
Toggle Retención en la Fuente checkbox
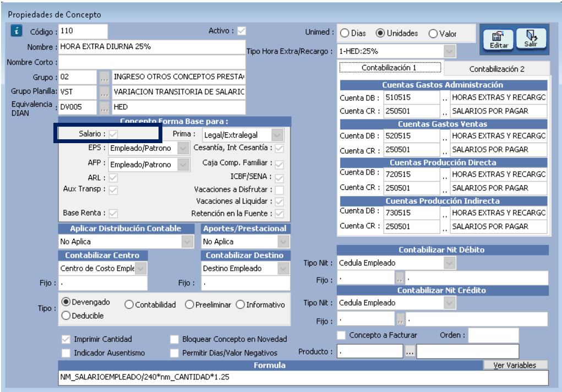pyautogui.click(x=280, y=214)
